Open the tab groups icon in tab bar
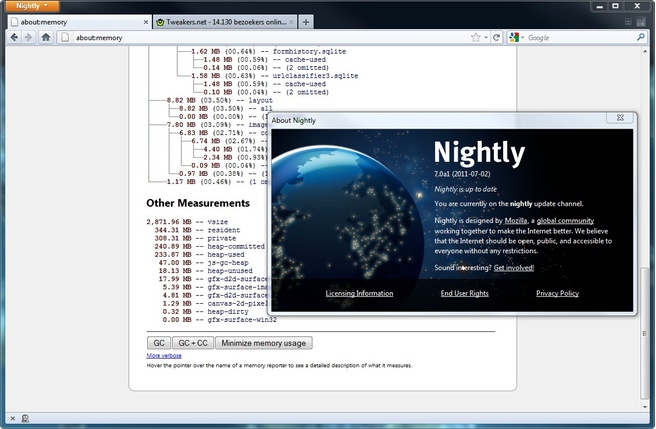This screenshot has width=656, height=429. [628, 22]
